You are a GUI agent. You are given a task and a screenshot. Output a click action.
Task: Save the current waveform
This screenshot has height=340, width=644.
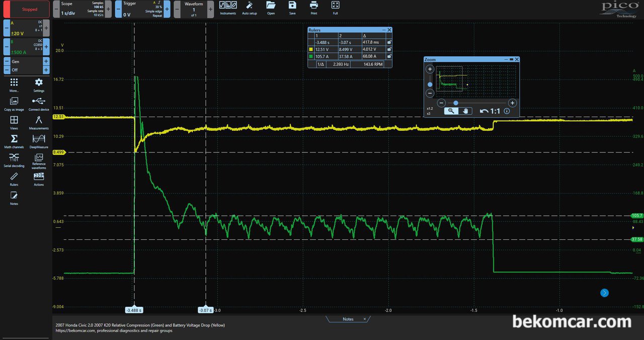point(292,7)
